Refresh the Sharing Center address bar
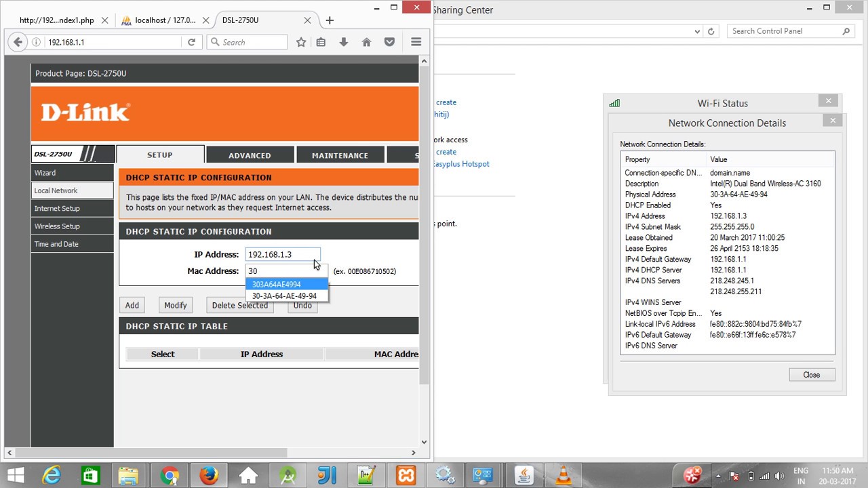 tap(711, 31)
